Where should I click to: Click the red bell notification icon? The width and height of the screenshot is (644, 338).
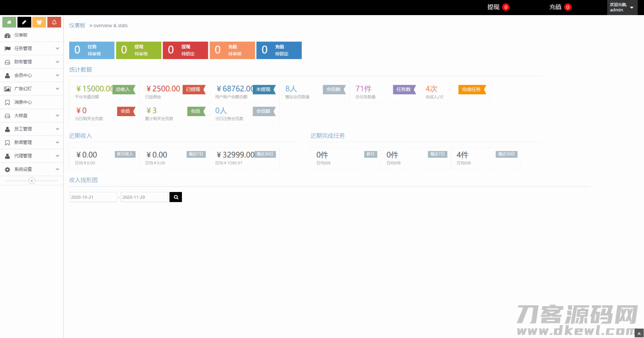[x=54, y=22]
